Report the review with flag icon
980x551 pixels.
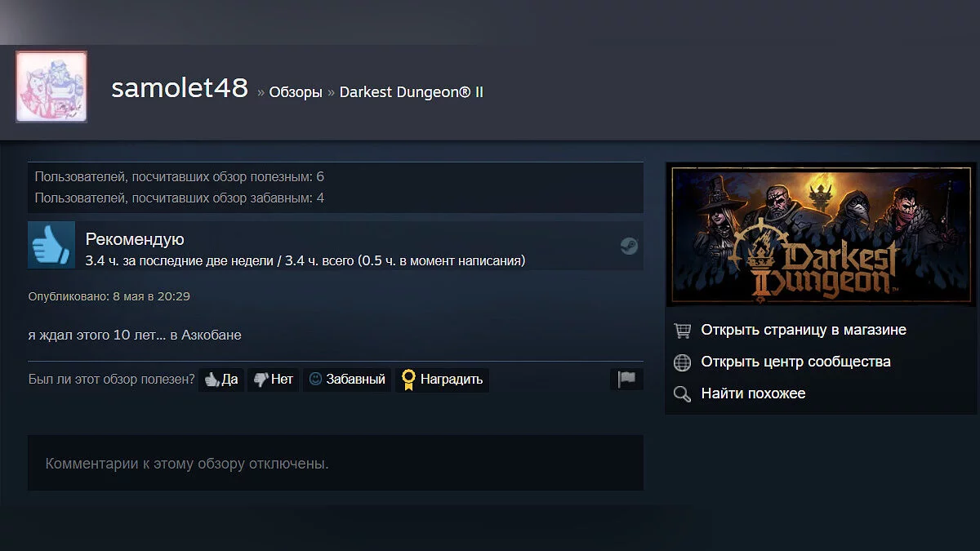click(626, 379)
